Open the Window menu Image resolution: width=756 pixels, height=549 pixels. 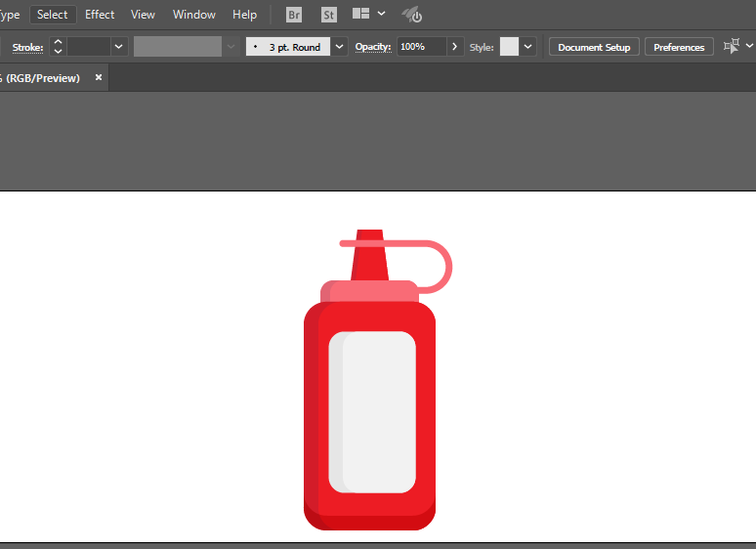click(194, 15)
